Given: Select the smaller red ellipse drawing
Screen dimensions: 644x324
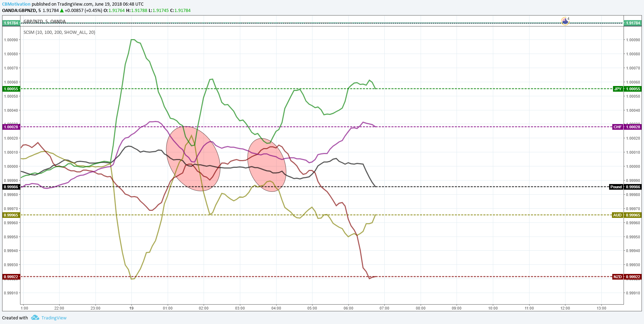Looking at the screenshot, I should [x=267, y=165].
